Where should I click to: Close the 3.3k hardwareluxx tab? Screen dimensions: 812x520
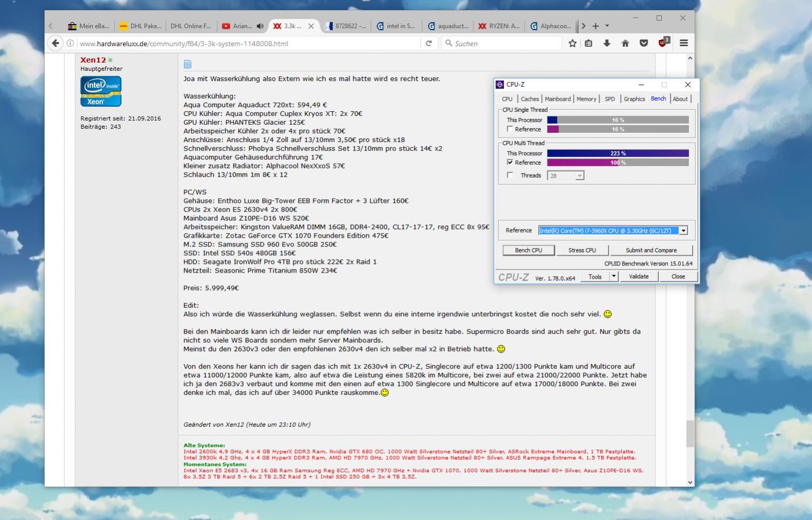tap(311, 26)
